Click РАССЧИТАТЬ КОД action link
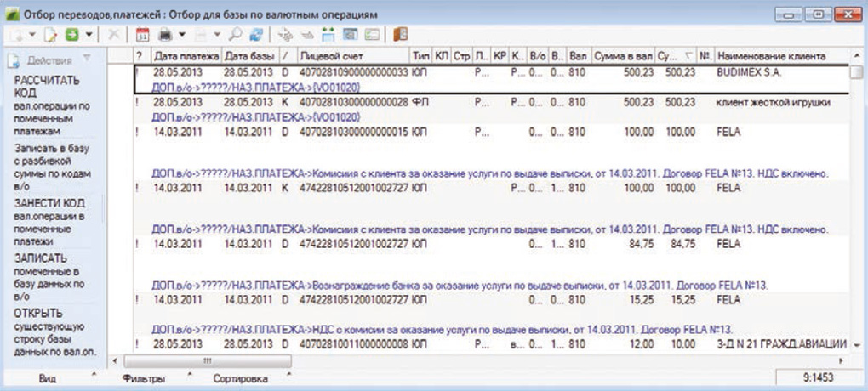 [x=47, y=86]
